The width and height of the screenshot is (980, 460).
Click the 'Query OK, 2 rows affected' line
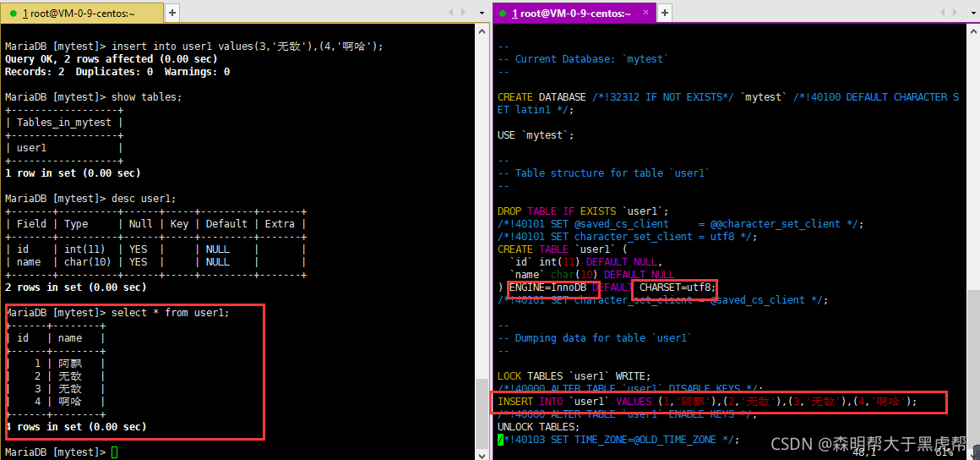pos(112,59)
